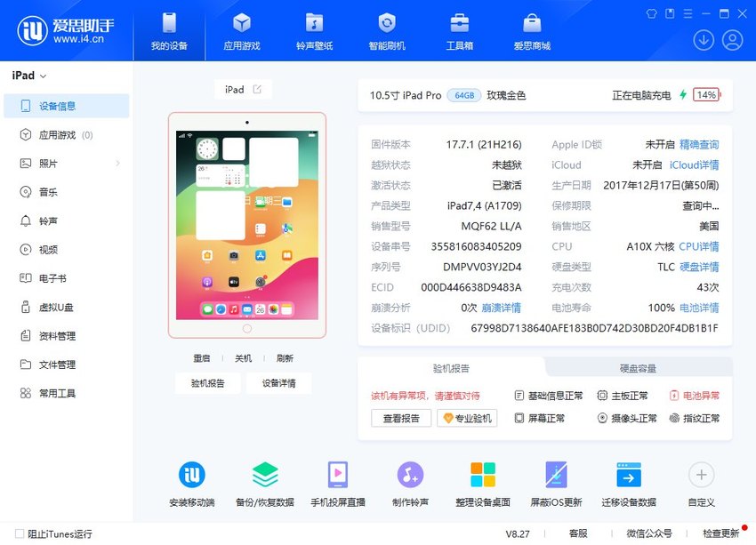Launch 备份/恢复数据 shortcut icon
Image resolution: width=756 pixels, height=545 pixels.
pyautogui.click(x=265, y=475)
